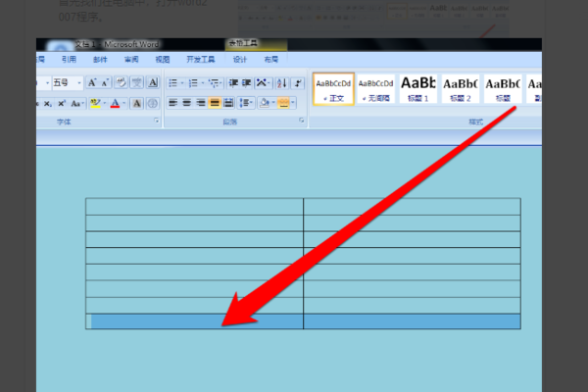Toggle Character Shading on selected text
This screenshot has height=392, width=588.
137,104
